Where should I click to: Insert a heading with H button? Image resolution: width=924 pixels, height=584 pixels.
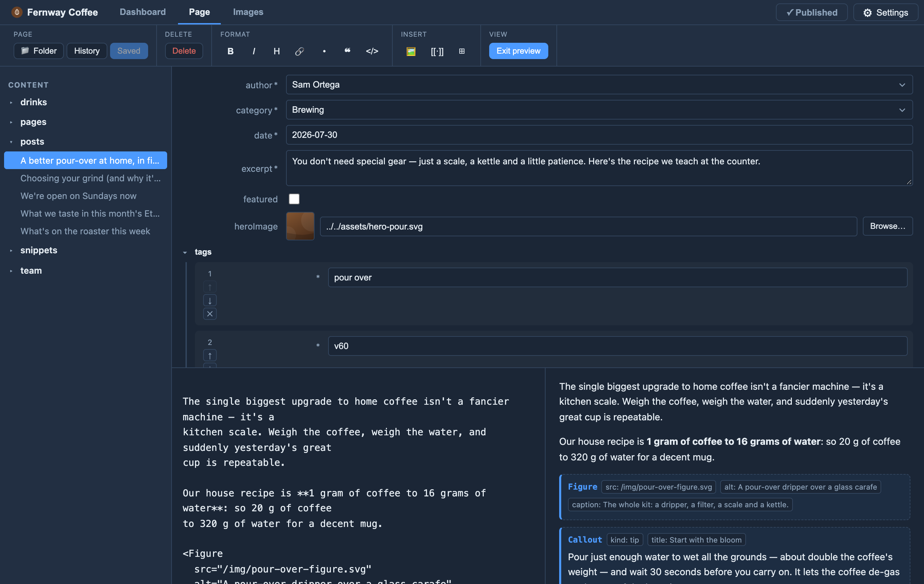point(277,51)
